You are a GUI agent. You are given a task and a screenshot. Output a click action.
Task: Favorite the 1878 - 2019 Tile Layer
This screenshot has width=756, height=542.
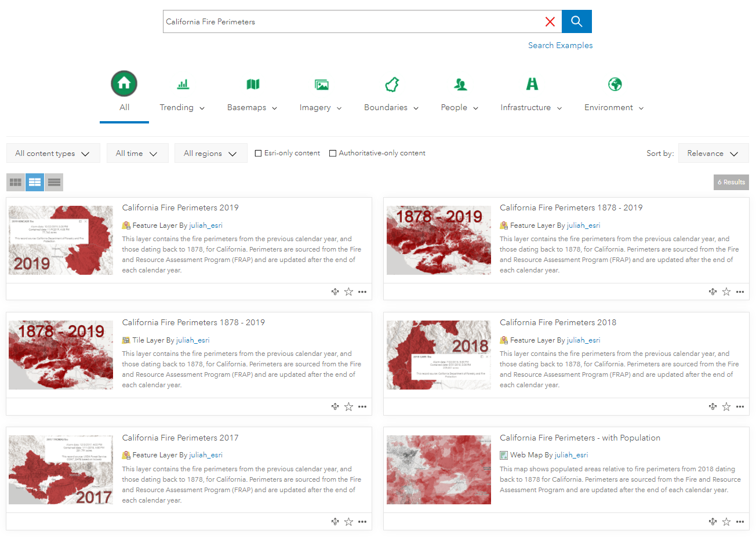pyautogui.click(x=348, y=406)
